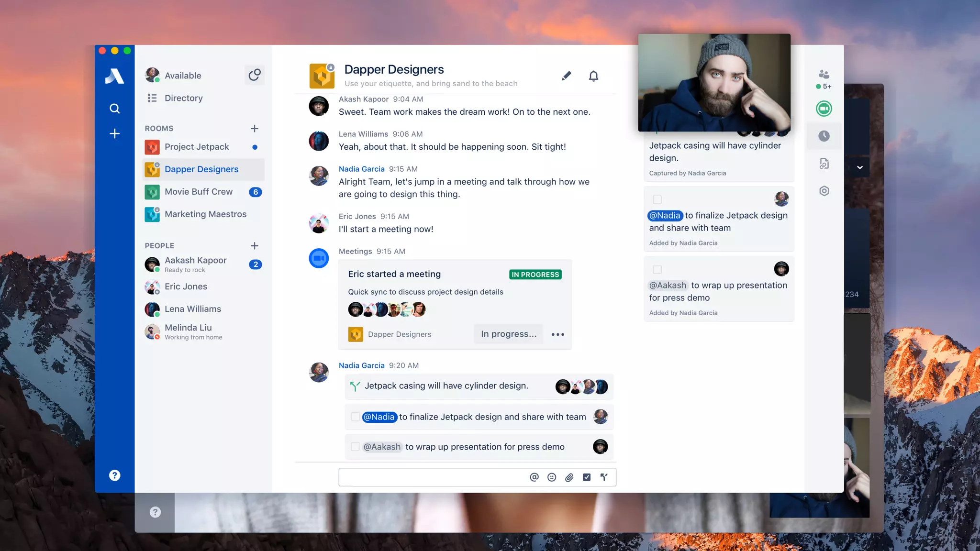This screenshot has width=980, height=551.
Task: Click the video call thumbnail of bearded man
Action: [714, 82]
